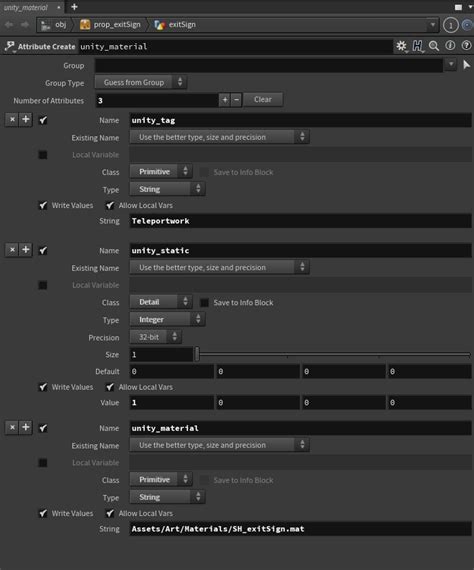The image size is (474, 570).
Task: Click the back navigation arrow
Action: 9,25
